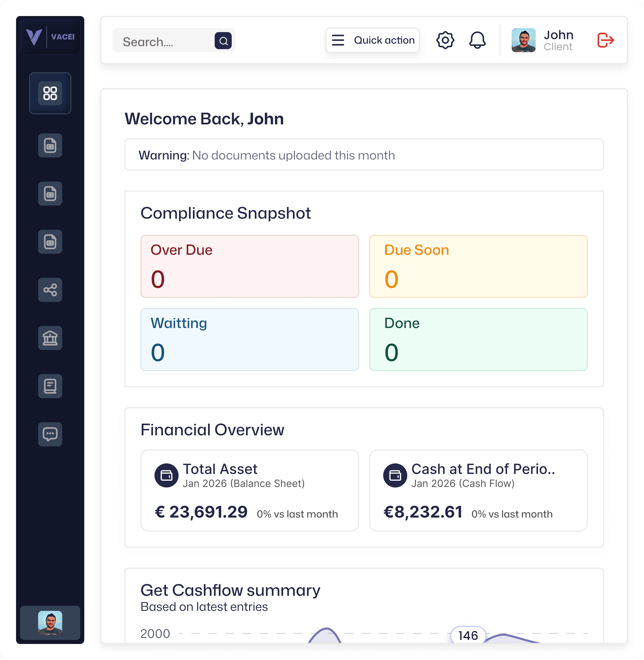Screen dimensions: 644x660
Task: Select the share/connections icon in the sidebar
Action: click(50, 290)
